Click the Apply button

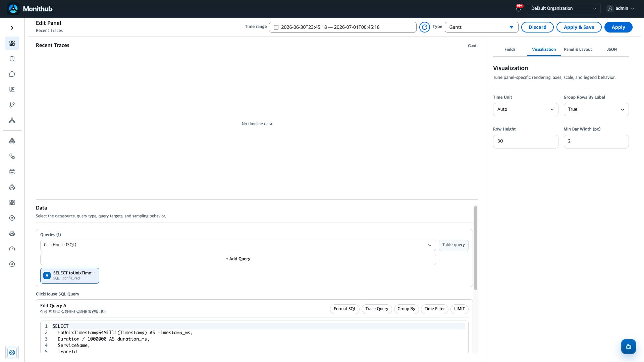click(618, 27)
